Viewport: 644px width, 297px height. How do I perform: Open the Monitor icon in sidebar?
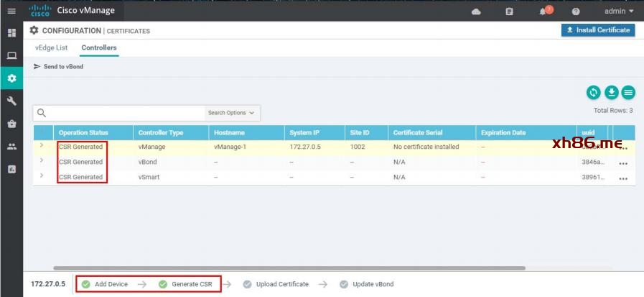point(11,55)
